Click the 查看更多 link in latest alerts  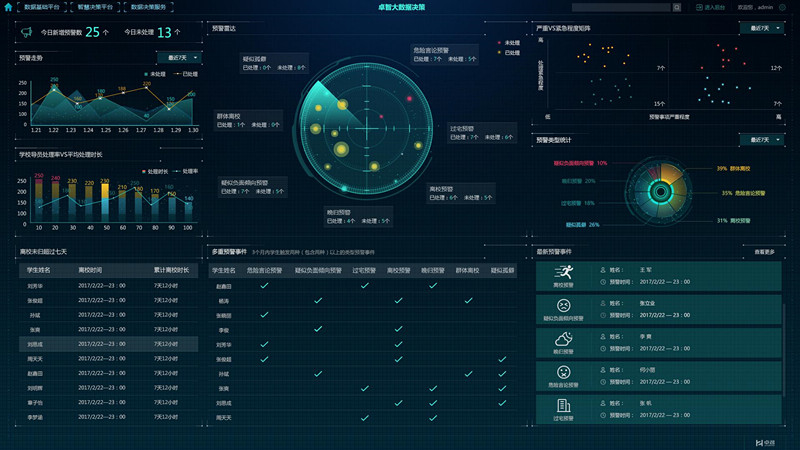pyautogui.click(x=764, y=252)
